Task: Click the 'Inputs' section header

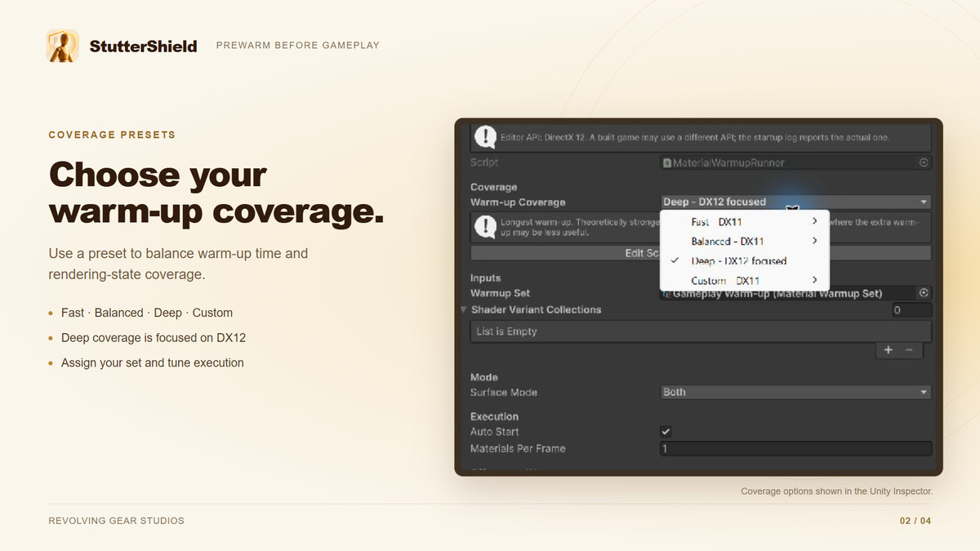Action: pyautogui.click(x=486, y=278)
